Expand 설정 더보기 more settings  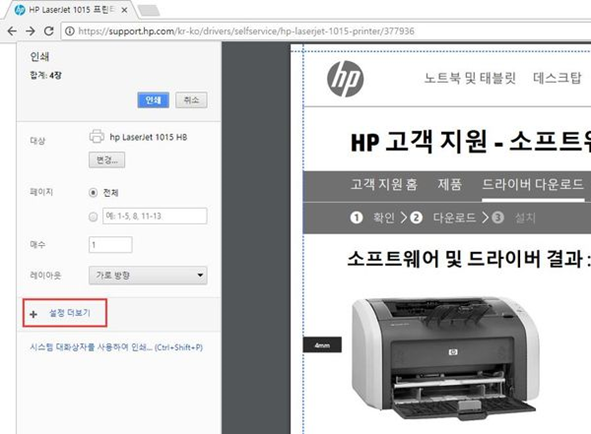click(x=70, y=313)
